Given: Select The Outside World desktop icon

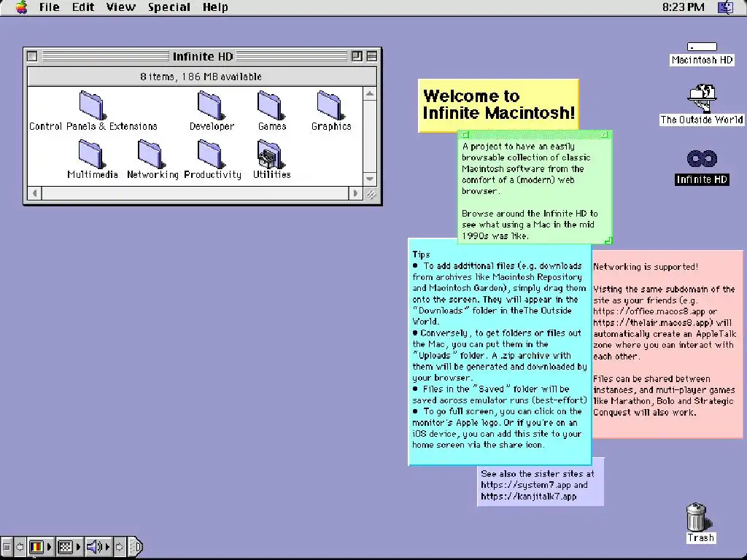Looking at the screenshot, I should click(x=702, y=105).
